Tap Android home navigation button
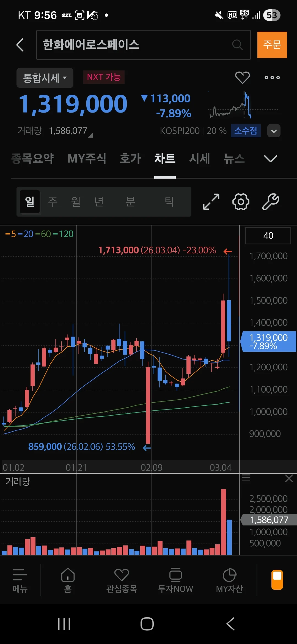 147,624
